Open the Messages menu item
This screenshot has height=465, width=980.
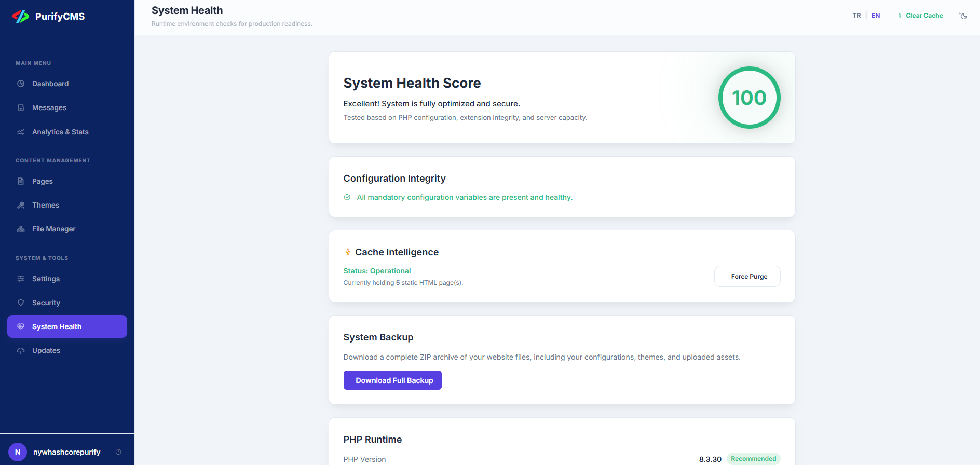[x=49, y=107]
